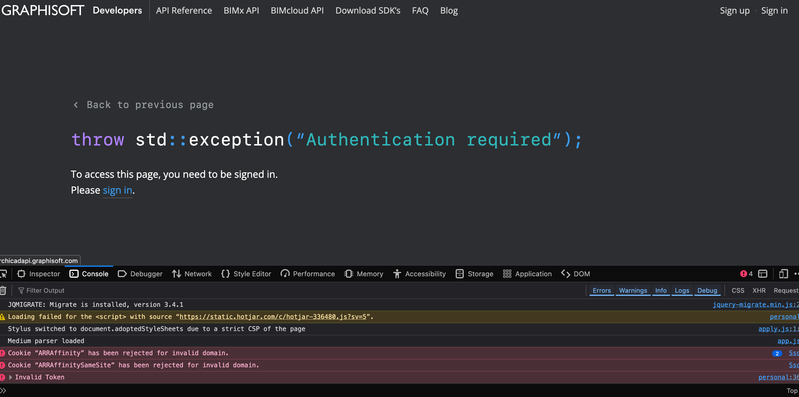799x397 pixels.
Task: Open the Network panel tab
Action: pos(192,274)
